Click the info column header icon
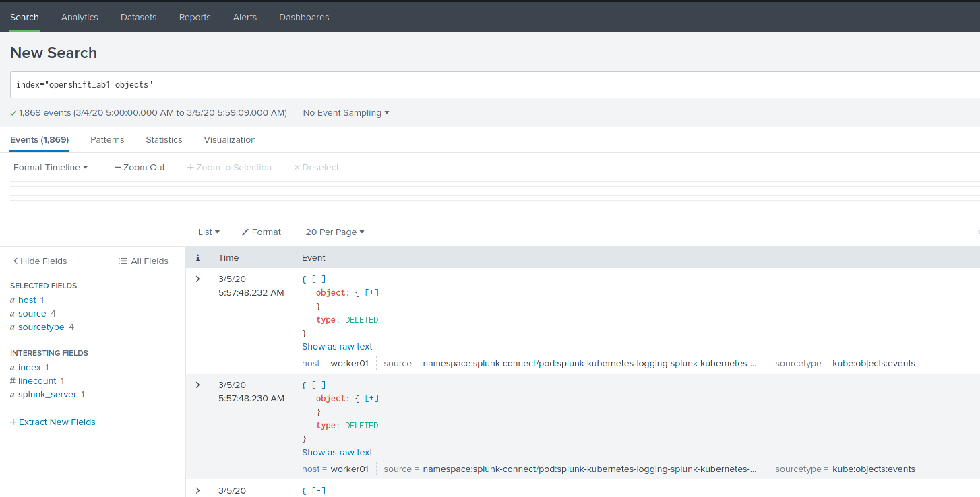Image resolution: width=980 pixels, height=497 pixels. click(197, 258)
